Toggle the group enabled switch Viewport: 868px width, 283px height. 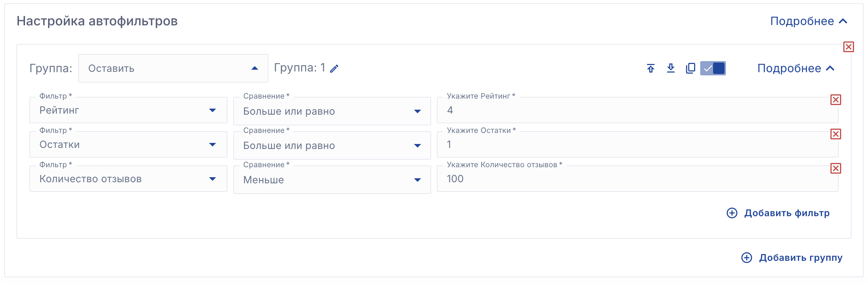click(x=713, y=68)
